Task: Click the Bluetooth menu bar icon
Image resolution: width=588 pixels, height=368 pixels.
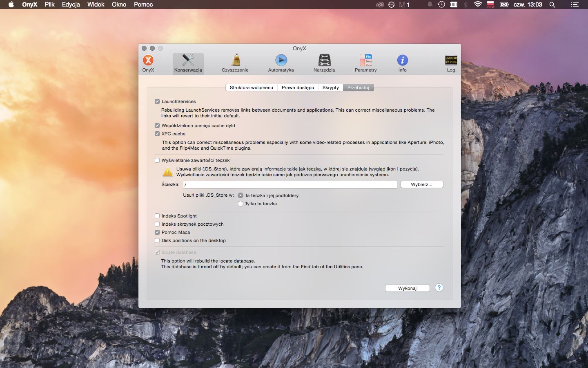Action: pos(465,4)
